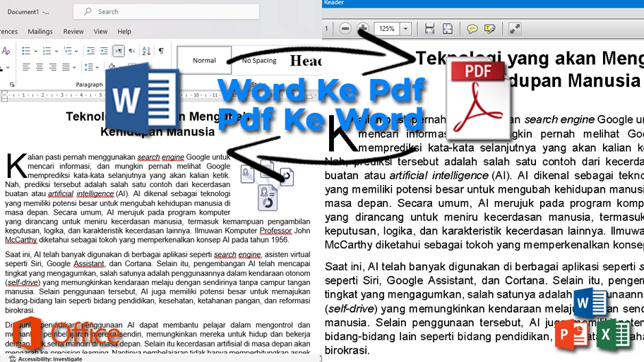Switch PDF reader to read mode

pos(515,29)
